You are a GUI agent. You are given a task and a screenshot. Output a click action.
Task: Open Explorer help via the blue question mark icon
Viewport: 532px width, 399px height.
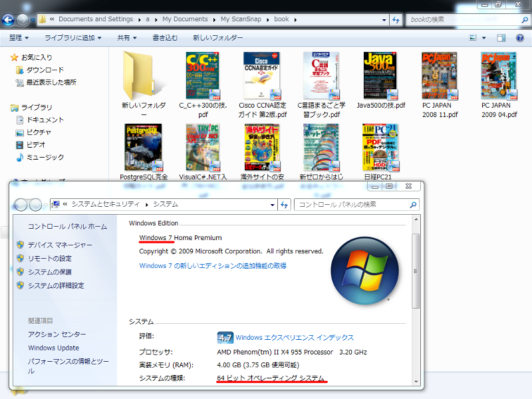[x=519, y=38]
